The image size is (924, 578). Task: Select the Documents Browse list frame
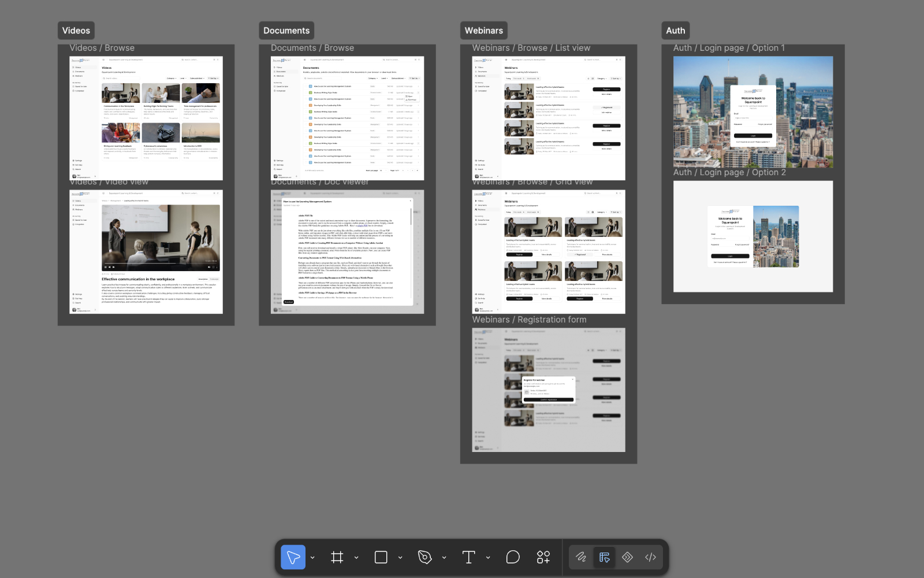pyautogui.click(x=348, y=118)
